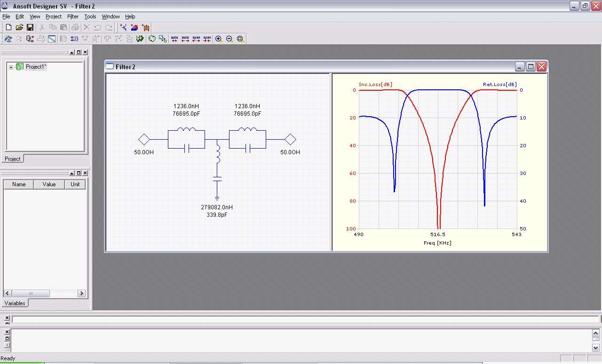Click the Ins.Loss[dB] plot label
This screenshot has height=364, width=602.
[375, 85]
